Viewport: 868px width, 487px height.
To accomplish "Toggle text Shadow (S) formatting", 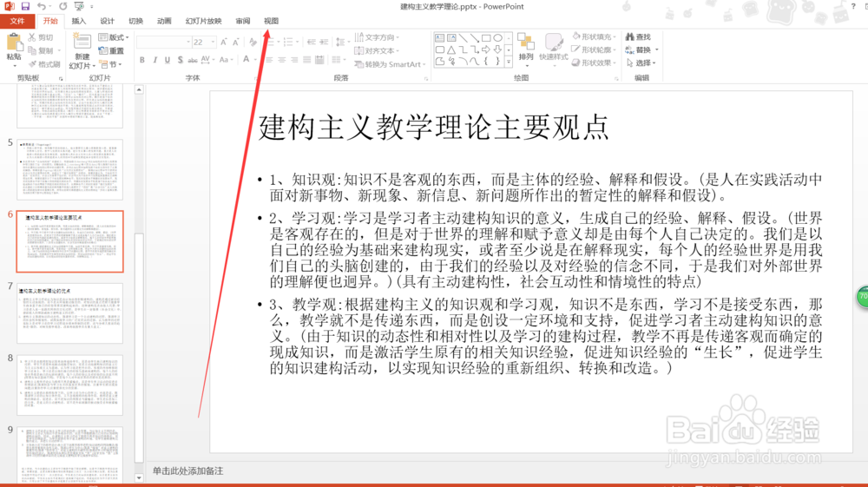I will pyautogui.click(x=180, y=60).
